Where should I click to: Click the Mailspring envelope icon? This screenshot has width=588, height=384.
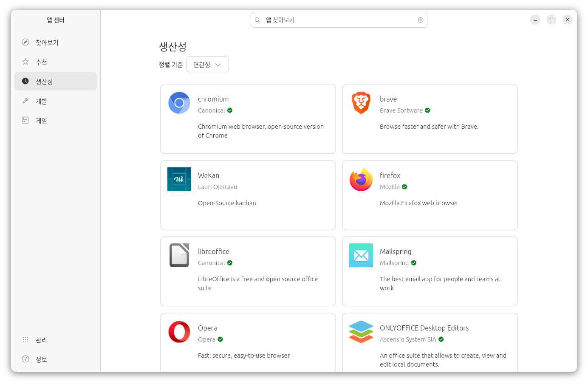pyautogui.click(x=361, y=255)
